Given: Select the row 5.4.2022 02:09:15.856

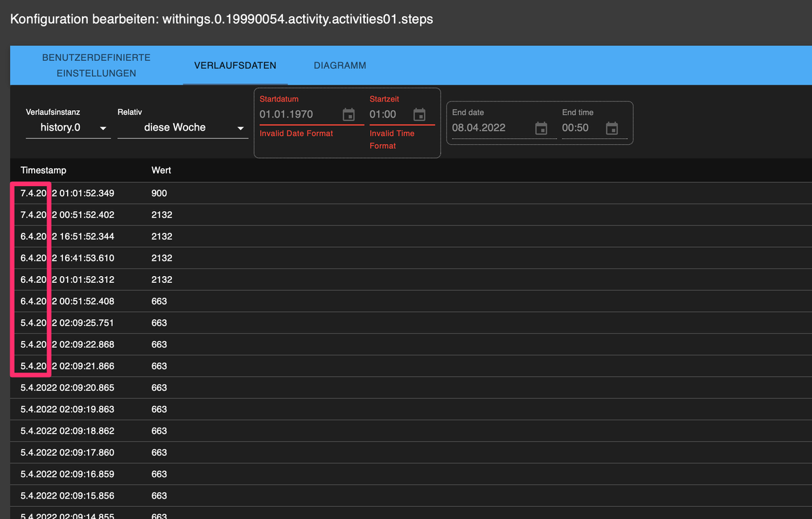Looking at the screenshot, I should [x=411, y=496].
